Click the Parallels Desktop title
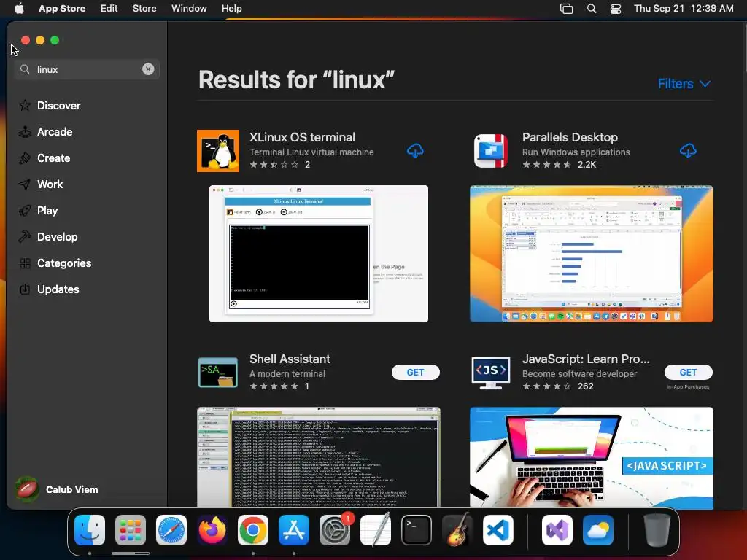Image resolution: width=747 pixels, height=560 pixels. [570, 137]
